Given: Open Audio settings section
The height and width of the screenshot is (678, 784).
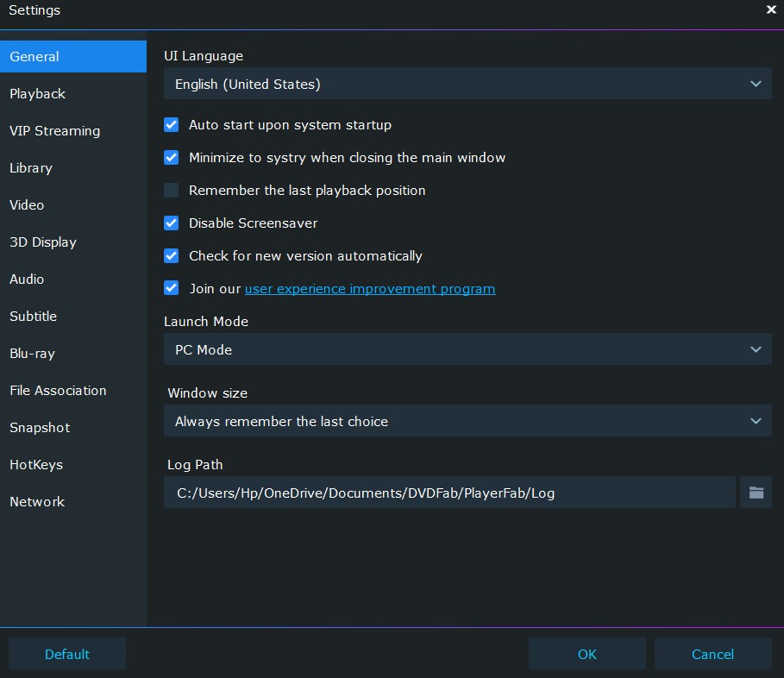Looking at the screenshot, I should click(x=73, y=279).
